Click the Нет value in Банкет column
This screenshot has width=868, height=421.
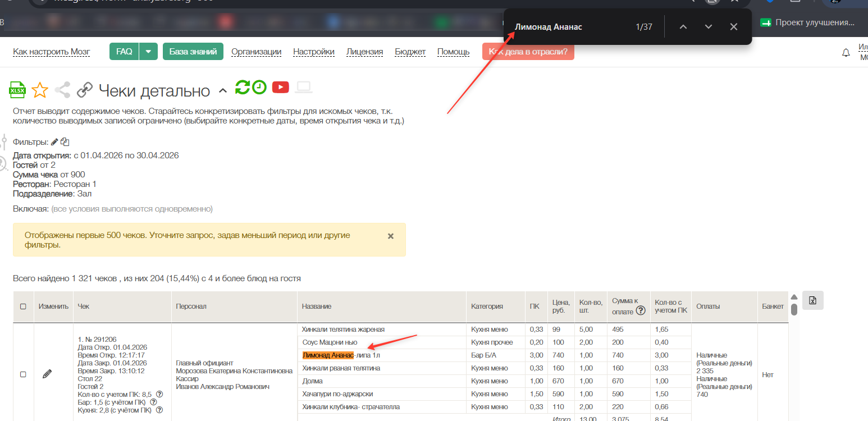click(x=768, y=374)
